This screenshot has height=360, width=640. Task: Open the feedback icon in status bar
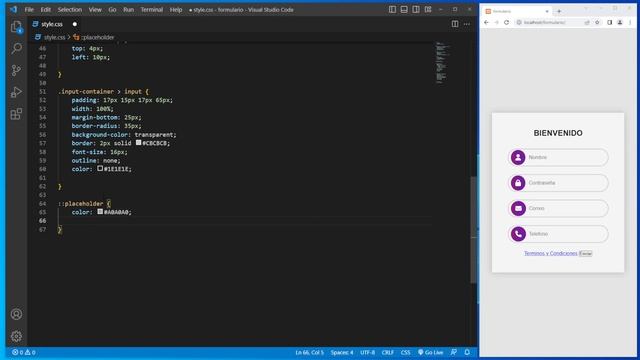tap(454, 352)
